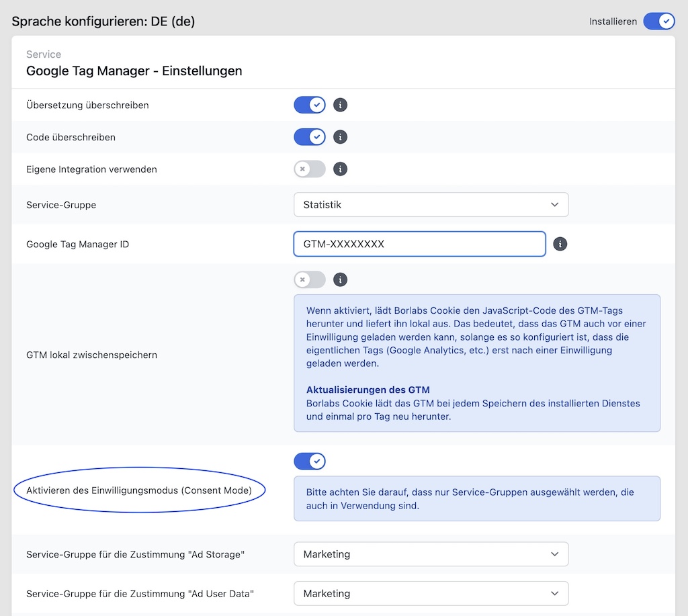Click the 'Übersetzung überschreiben' label
The height and width of the screenshot is (616, 688).
tap(87, 105)
